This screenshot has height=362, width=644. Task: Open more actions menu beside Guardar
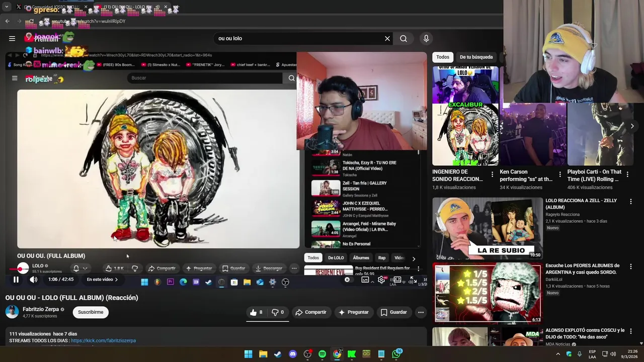[421, 312]
